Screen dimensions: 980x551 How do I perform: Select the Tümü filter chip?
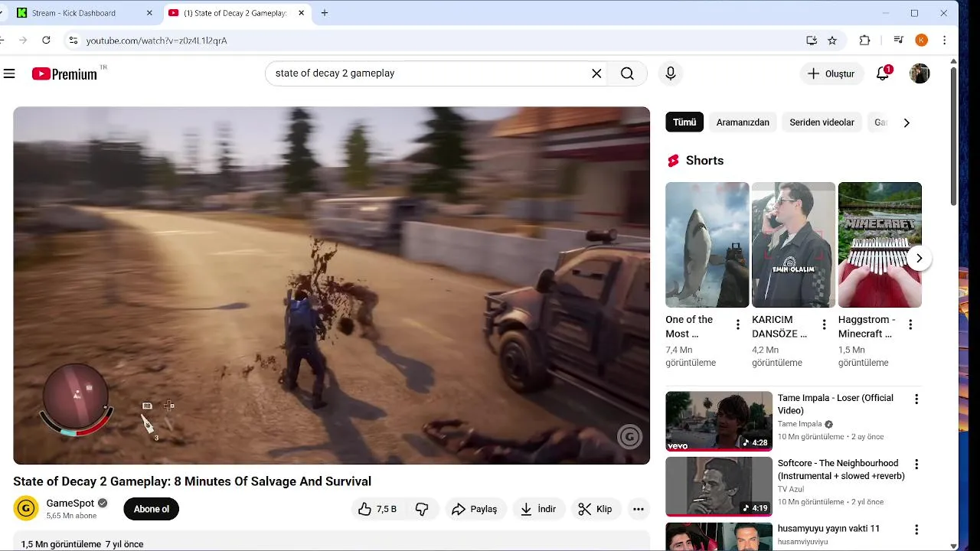[684, 122]
